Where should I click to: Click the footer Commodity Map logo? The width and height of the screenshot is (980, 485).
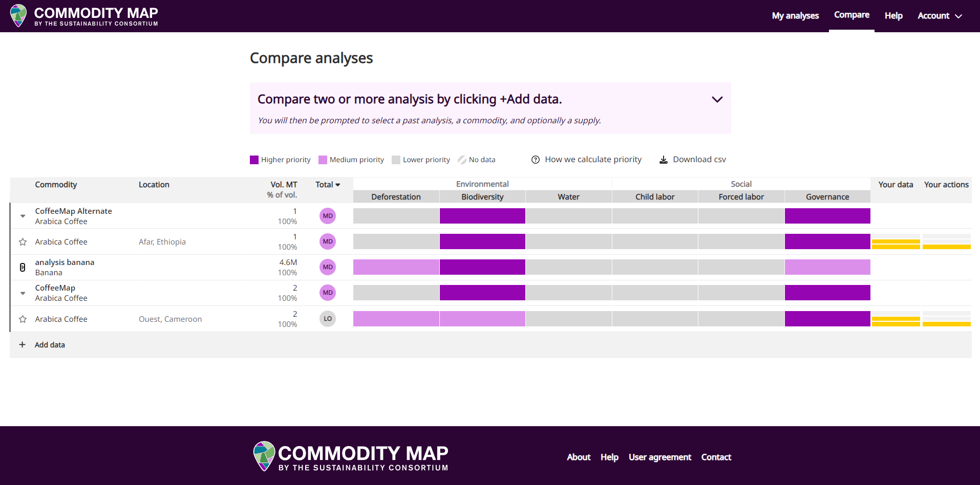pos(351,456)
